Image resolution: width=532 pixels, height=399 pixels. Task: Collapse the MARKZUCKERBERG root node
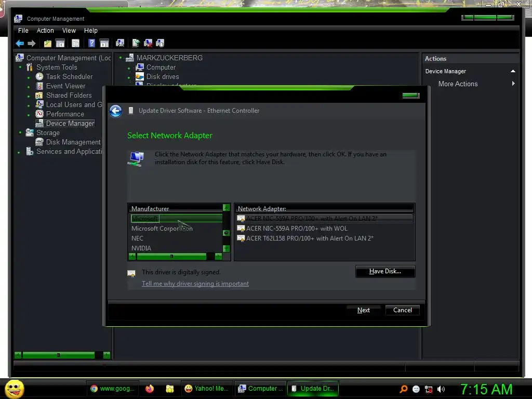coord(121,57)
